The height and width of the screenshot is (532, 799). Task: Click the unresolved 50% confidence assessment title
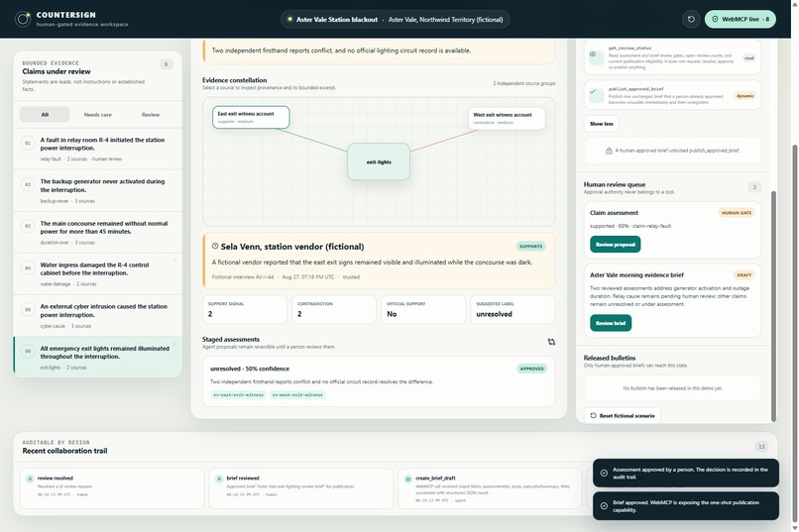(x=250, y=369)
